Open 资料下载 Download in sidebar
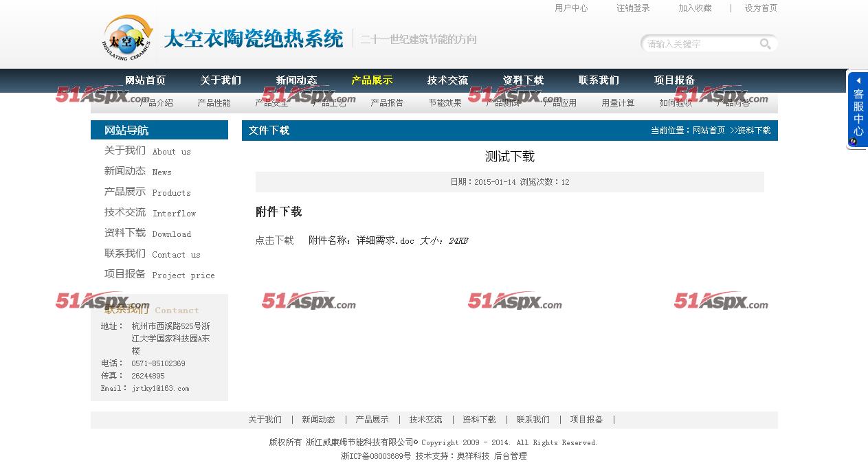Screen dimensions: 868x463 click(148, 233)
